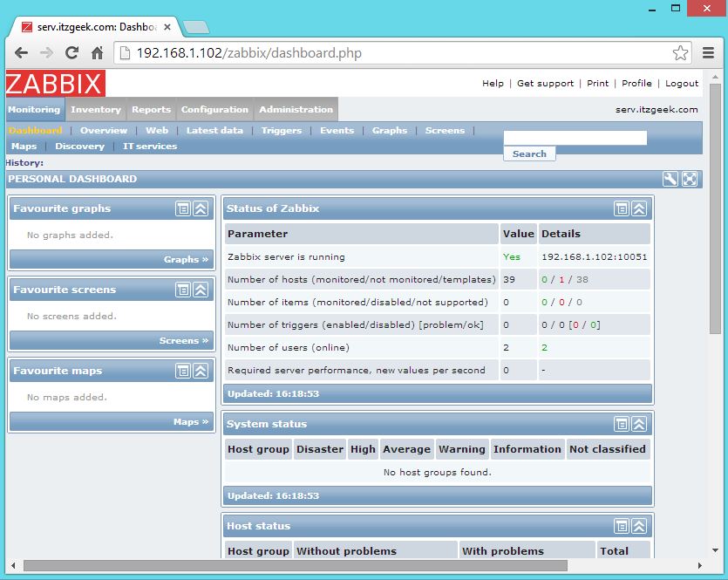The height and width of the screenshot is (580, 728).
Task: Open the Host status widget menu icon
Action: click(x=623, y=526)
